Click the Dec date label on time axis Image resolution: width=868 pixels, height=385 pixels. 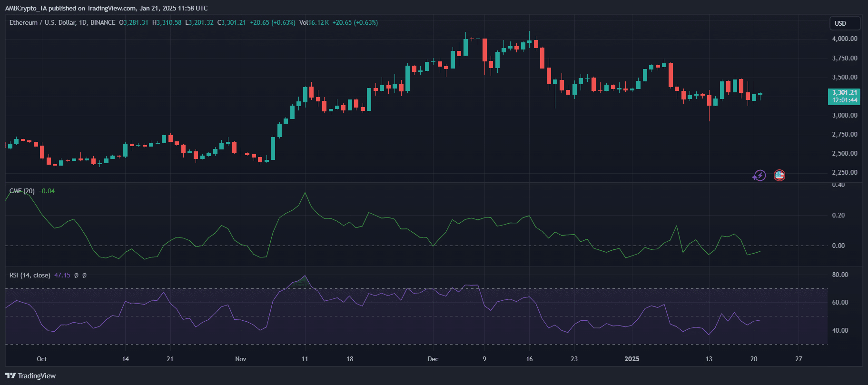tap(433, 359)
